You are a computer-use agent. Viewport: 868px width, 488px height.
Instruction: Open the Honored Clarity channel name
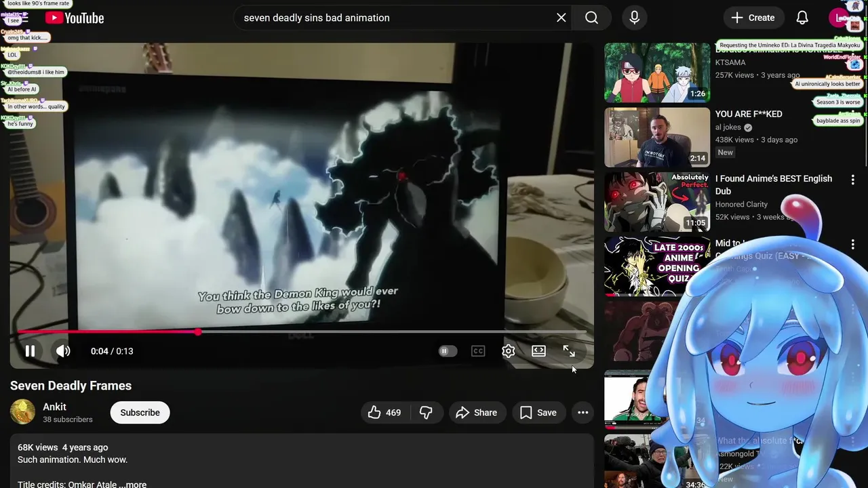tap(741, 204)
